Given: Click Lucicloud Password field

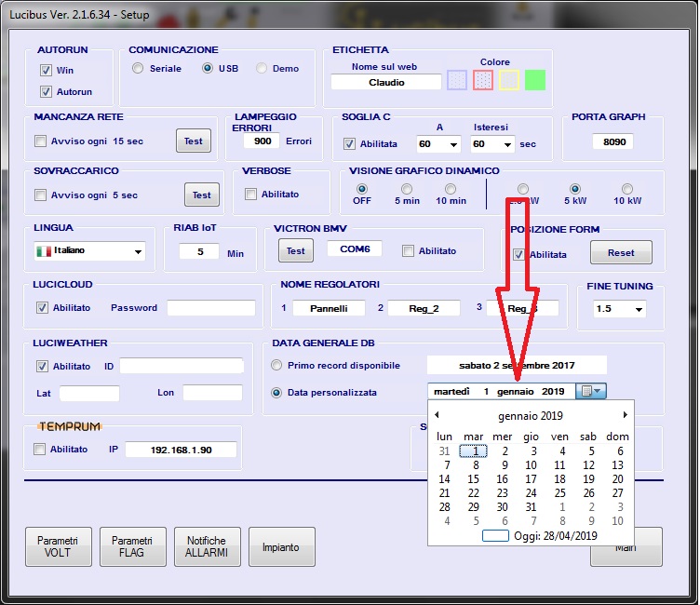Looking at the screenshot, I should click(x=211, y=308).
